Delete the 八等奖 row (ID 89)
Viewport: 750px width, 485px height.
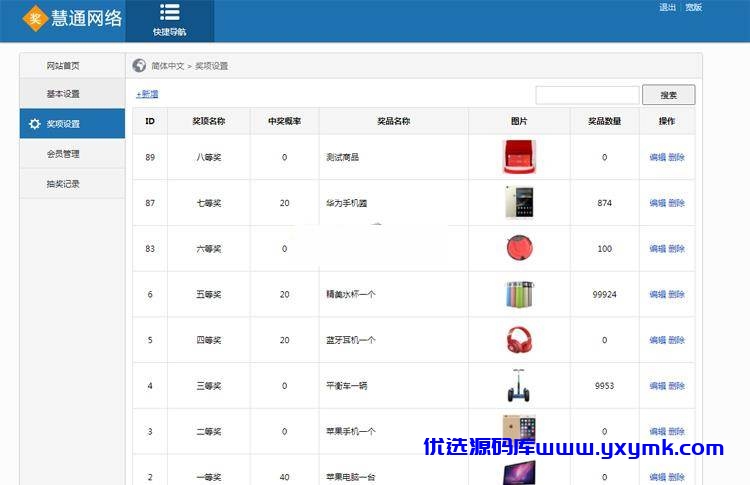(676, 157)
